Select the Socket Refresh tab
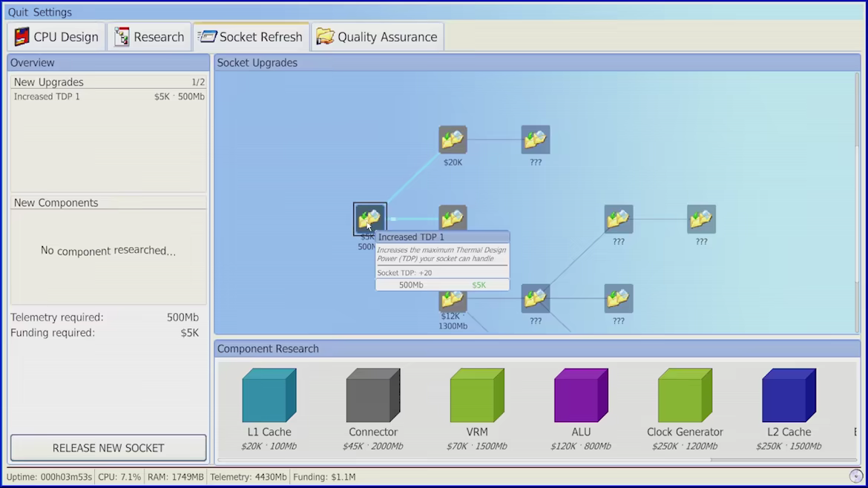 251,37
